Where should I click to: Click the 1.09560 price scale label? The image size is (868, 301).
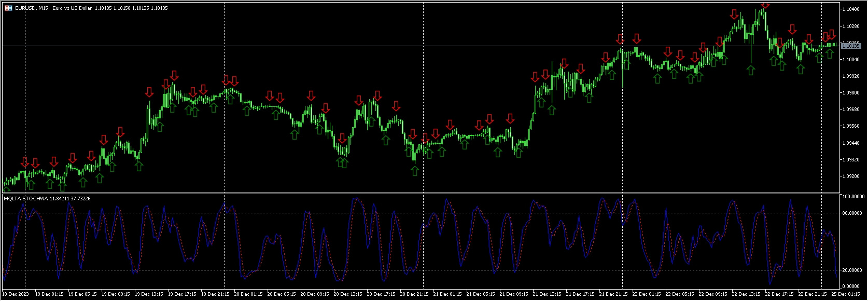851,126
